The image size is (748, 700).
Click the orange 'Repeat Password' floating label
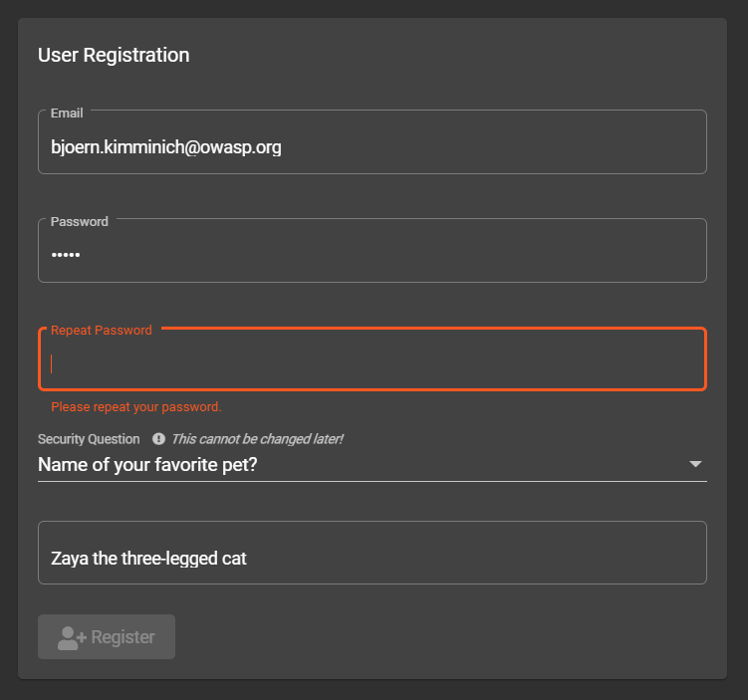[x=102, y=331]
